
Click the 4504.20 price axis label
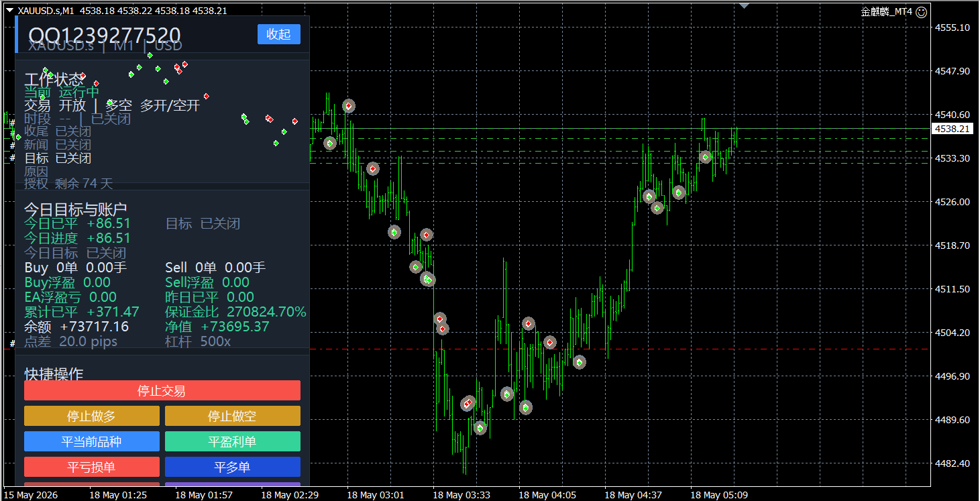952,333
